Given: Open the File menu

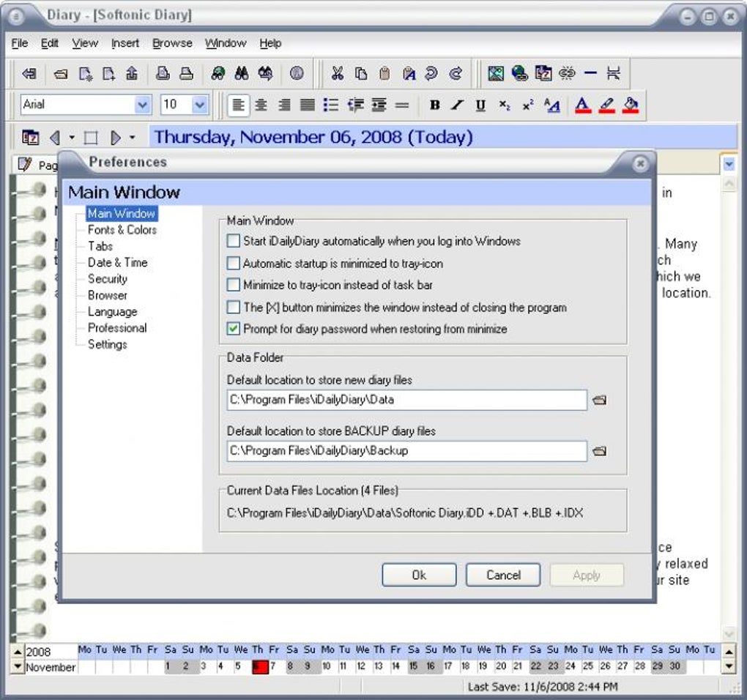Looking at the screenshot, I should coord(20,43).
